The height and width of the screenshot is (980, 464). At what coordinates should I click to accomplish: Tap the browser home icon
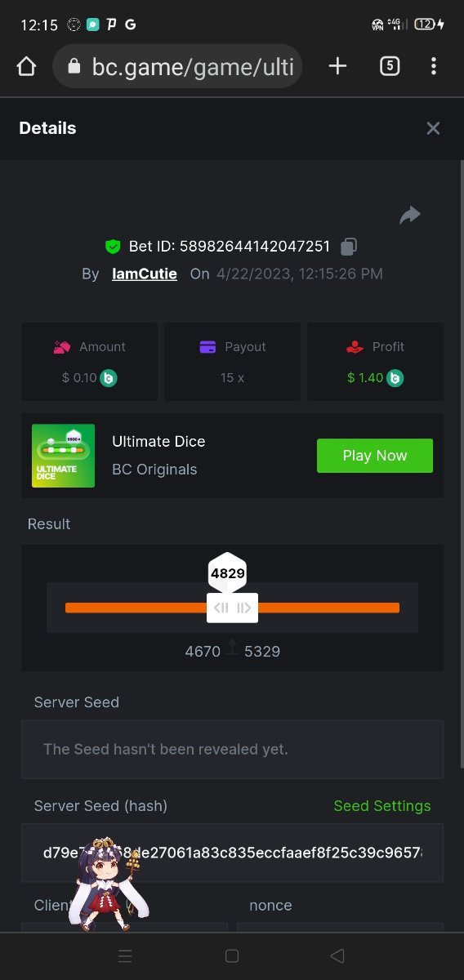(26, 66)
